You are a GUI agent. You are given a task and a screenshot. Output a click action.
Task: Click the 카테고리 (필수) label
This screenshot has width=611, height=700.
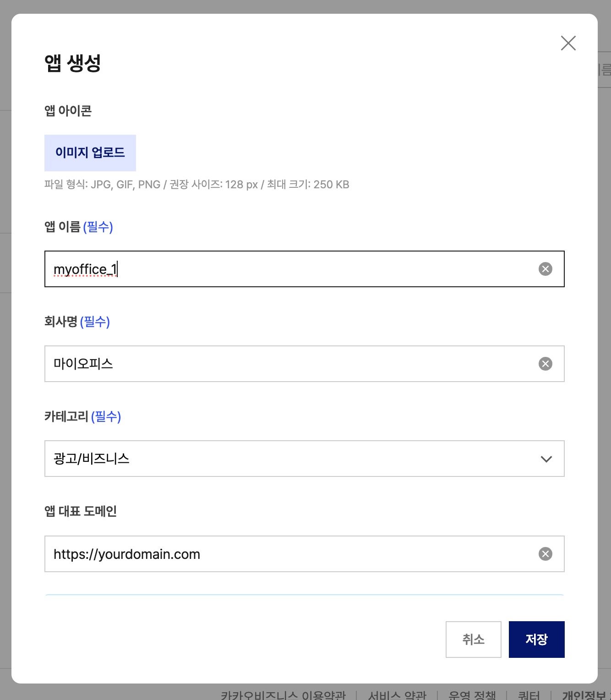82,416
